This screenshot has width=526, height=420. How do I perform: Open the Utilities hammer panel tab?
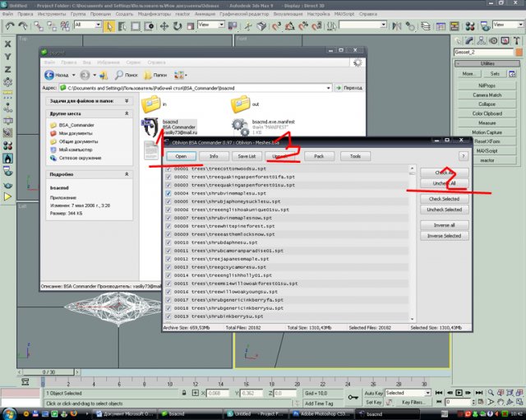point(517,41)
